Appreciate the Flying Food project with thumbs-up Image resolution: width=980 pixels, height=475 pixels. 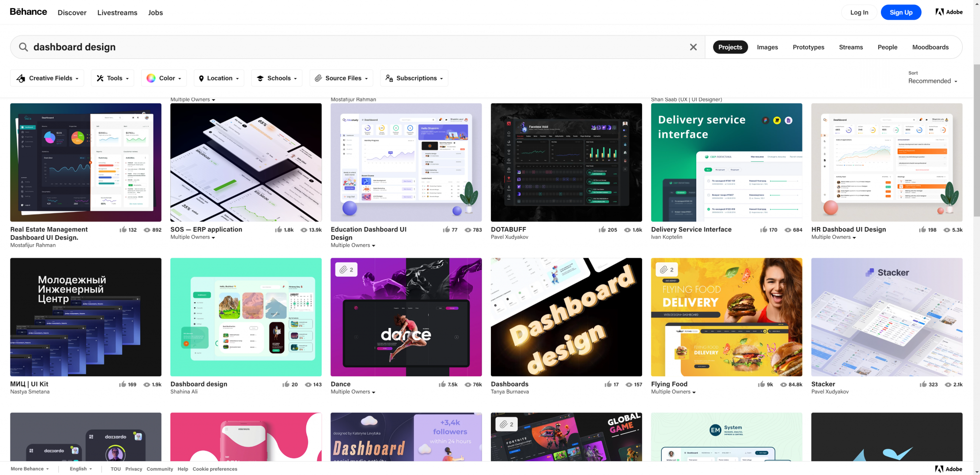(x=761, y=384)
